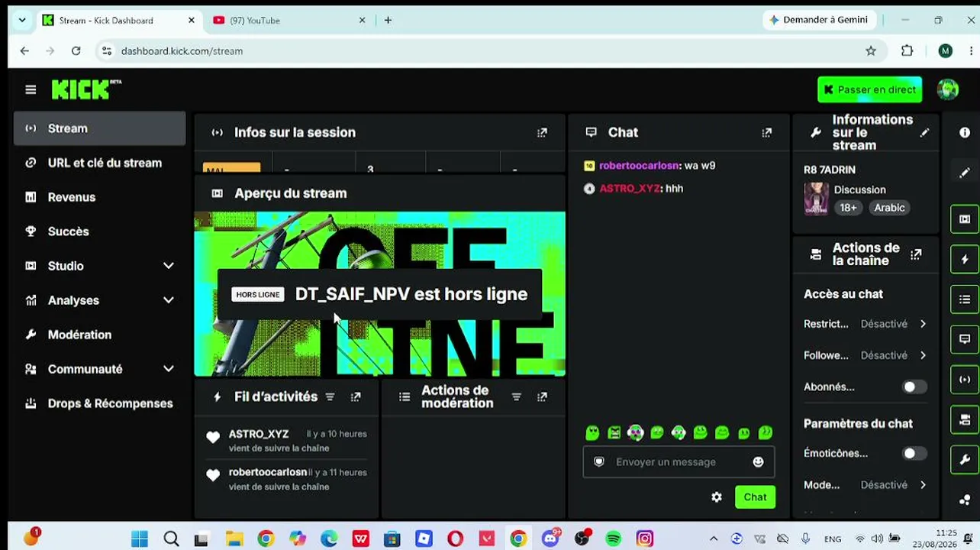Click the robertoocarlosn follow entry in activity feed
Screen dimensions: 980x550
286,479
